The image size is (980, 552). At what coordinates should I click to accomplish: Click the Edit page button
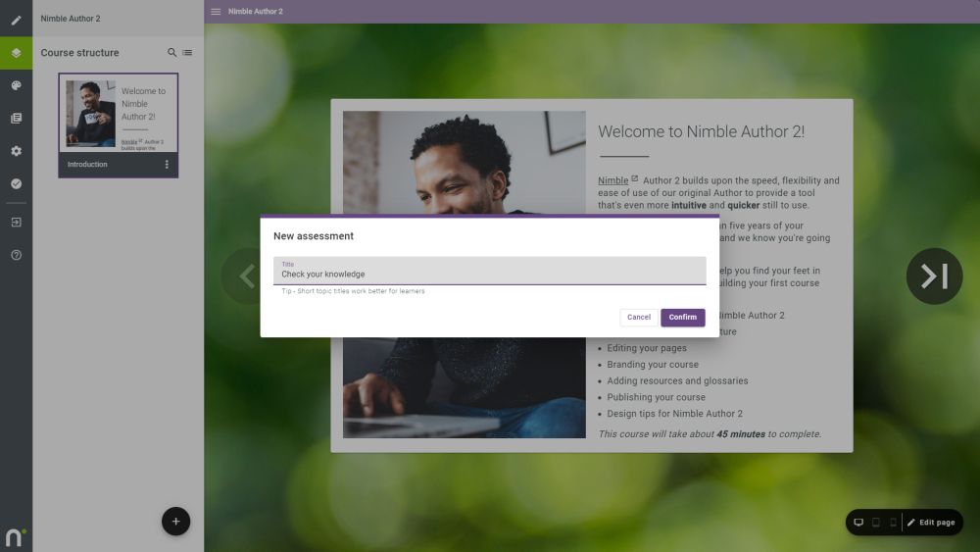tap(931, 523)
